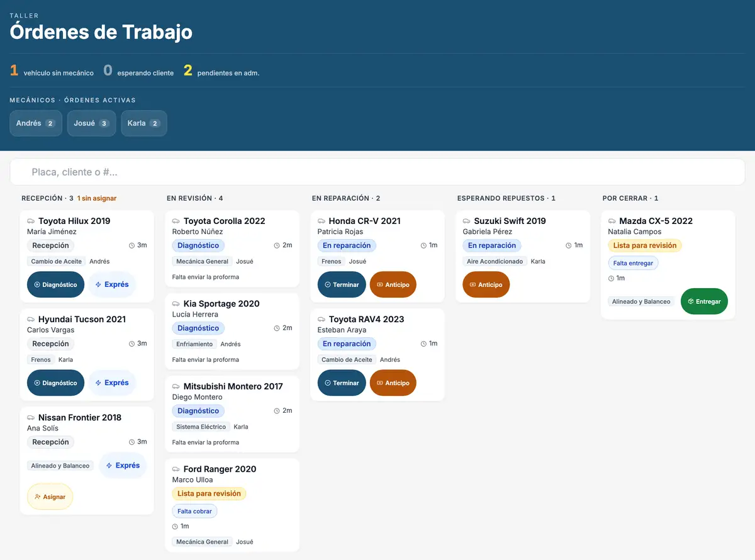The width and height of the screenshot is (755, 560).
Task: Filter orders by mechanic Karla
Action: tap(144, 123)
